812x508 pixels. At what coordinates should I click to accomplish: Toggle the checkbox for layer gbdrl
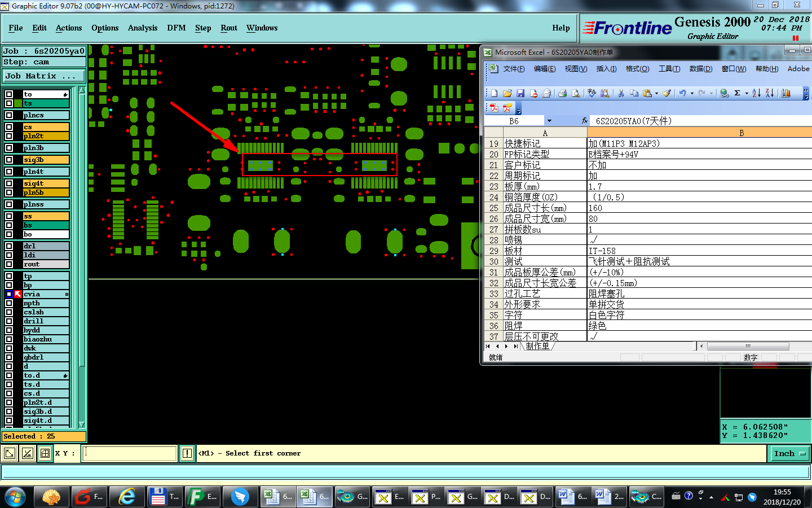pos(9,357)
